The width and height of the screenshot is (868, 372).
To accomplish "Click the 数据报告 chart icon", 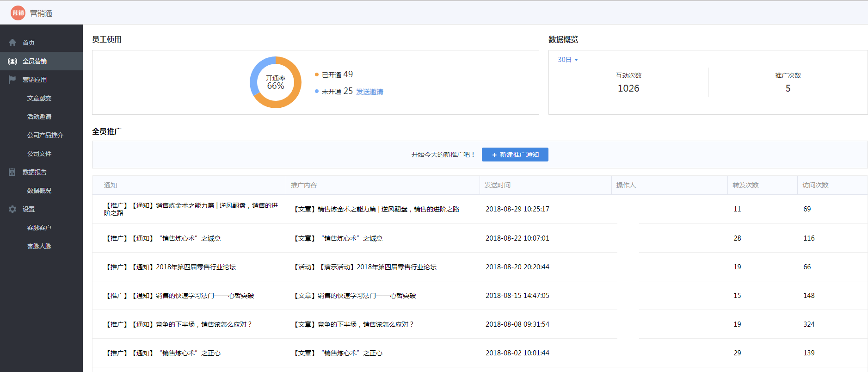I will click(x=12, y=172).
